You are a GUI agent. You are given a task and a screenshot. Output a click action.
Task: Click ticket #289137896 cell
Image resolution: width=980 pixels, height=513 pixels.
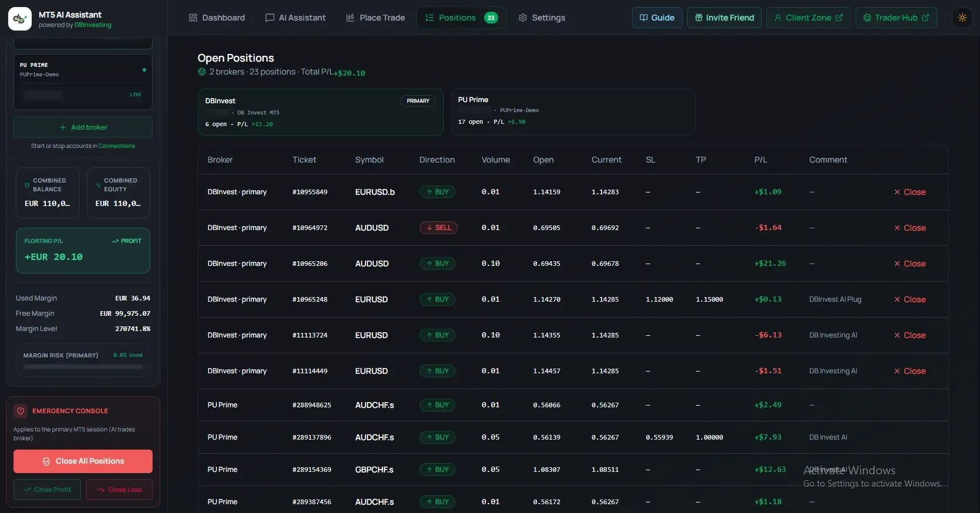click(312, 437)
